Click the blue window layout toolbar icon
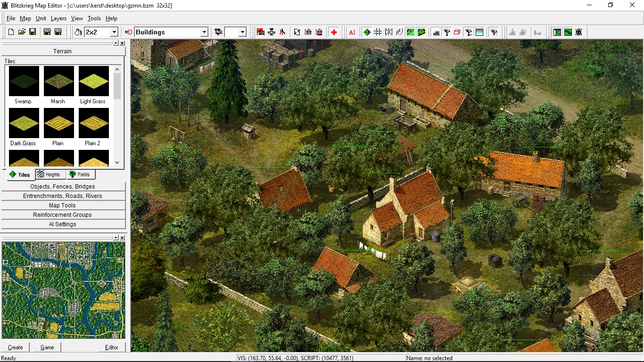644x362 pixels. pos(557,32)
